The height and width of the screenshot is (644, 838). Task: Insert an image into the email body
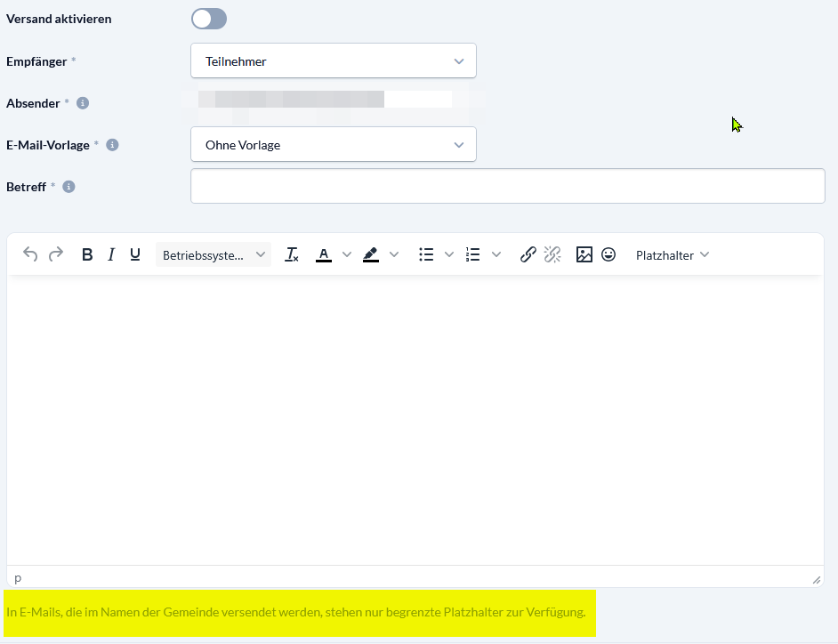pyautogui.click(x=584, y=254)
